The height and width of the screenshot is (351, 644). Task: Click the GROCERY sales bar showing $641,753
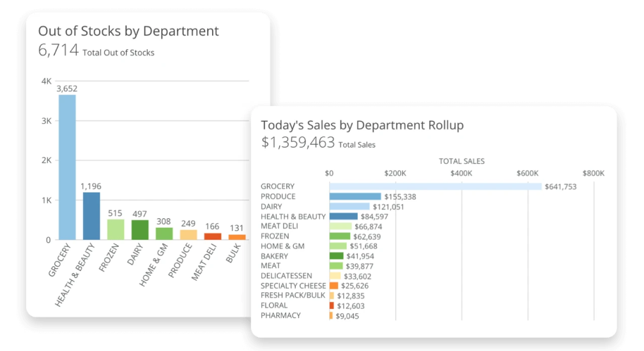pos(435,186)
